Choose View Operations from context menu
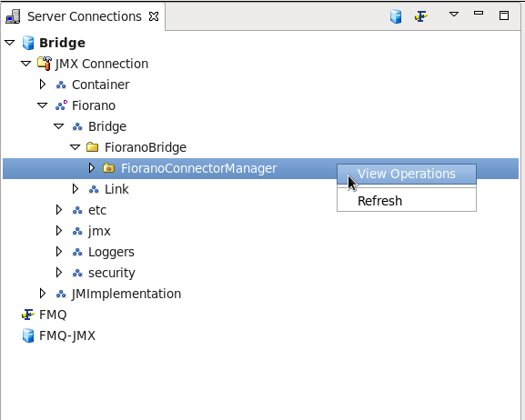Viewport: 525px width, 420px height. click(x=407, y=174)
